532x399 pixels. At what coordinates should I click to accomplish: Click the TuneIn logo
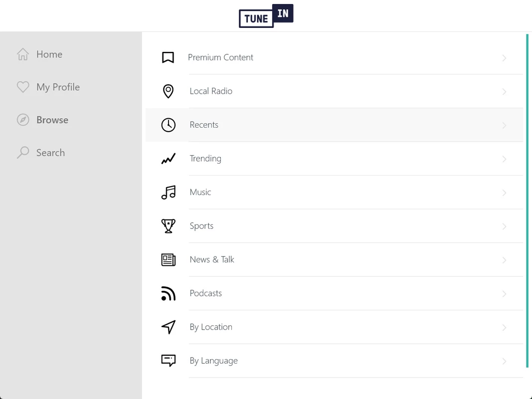click(x=266, y=15)
